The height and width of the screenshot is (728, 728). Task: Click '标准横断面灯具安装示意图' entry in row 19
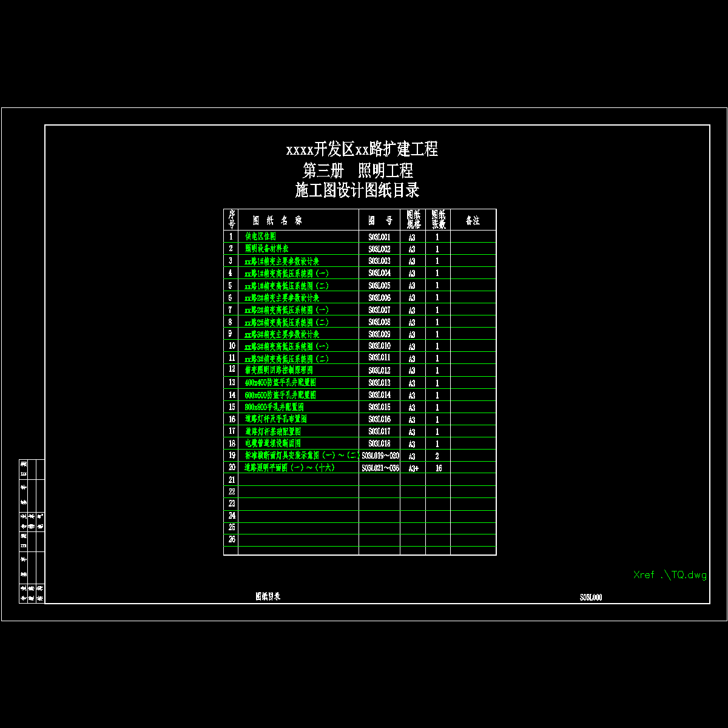click(302, 456)
